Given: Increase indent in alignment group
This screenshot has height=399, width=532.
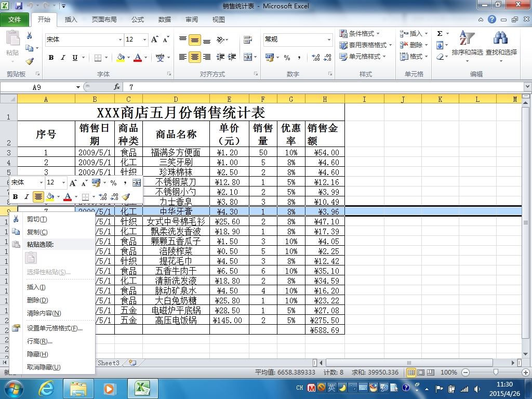Looking at the screenshot, I should [x=232, y=57].
